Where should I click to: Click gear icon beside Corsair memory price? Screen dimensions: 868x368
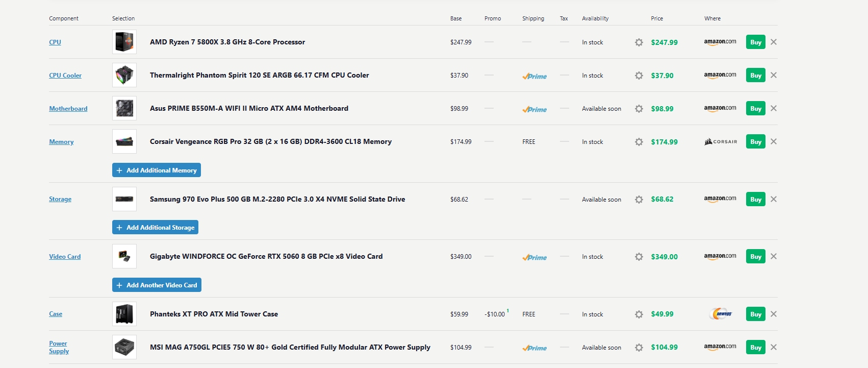pos(639,142)
